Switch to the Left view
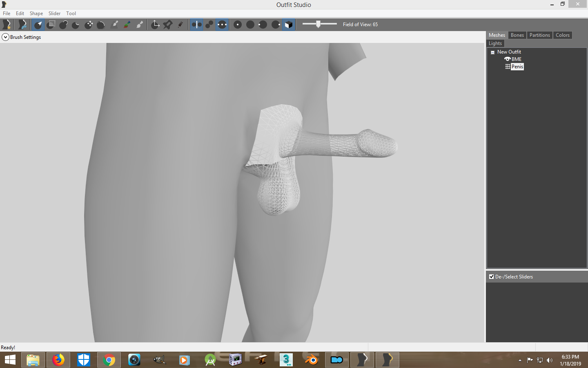The height and width of the screenshot is (368, 588). click(263, 25)
